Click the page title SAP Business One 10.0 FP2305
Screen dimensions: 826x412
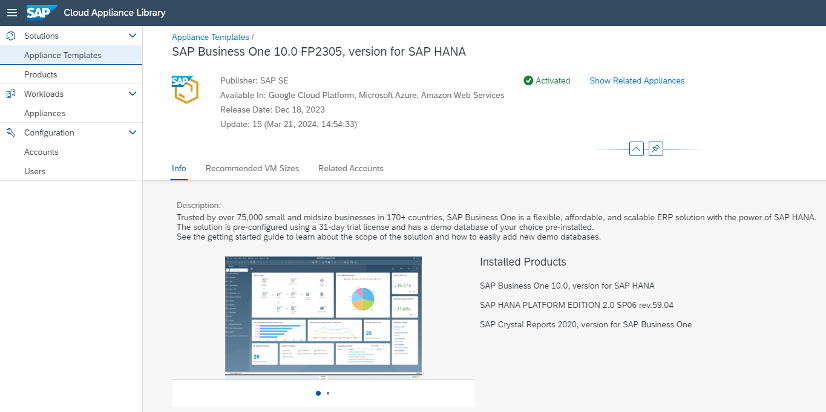coord(319,52)
